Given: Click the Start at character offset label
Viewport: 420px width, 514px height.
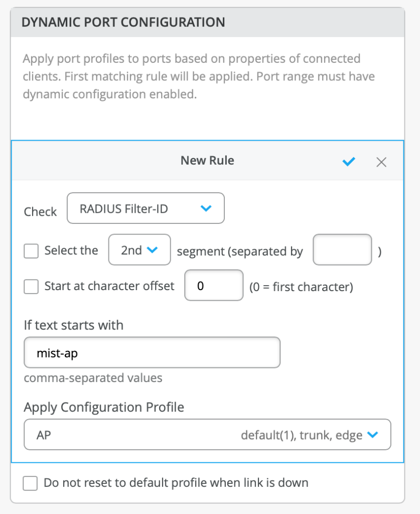Looking at the screenshot, I should tap(109, 286).
